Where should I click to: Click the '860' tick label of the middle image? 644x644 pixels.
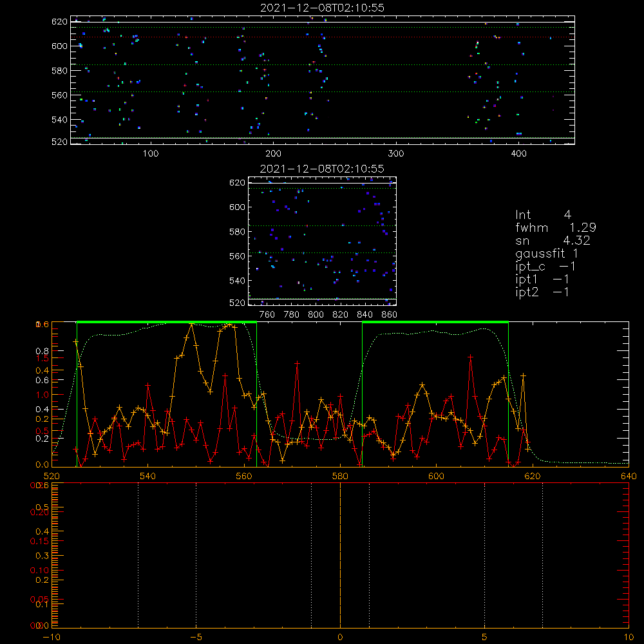pos(390,315)
